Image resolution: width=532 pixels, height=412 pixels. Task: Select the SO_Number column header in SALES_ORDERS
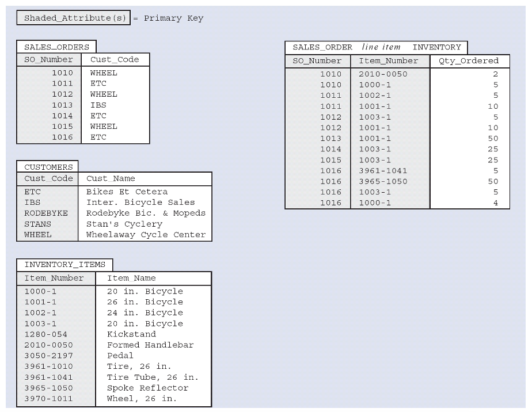(49, 59)
